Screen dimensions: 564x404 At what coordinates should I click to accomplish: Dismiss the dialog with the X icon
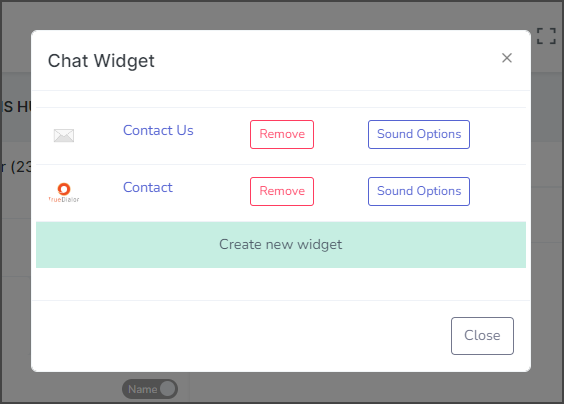(507, 58)
